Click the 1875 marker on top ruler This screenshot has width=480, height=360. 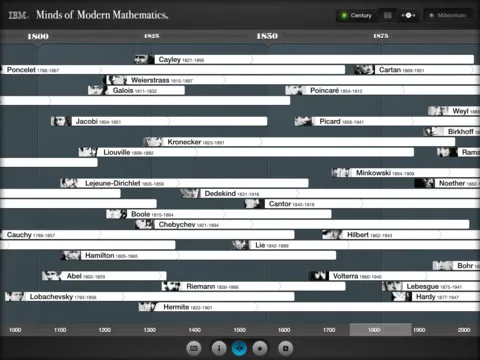pyautogui.click(x=381, y=36)
